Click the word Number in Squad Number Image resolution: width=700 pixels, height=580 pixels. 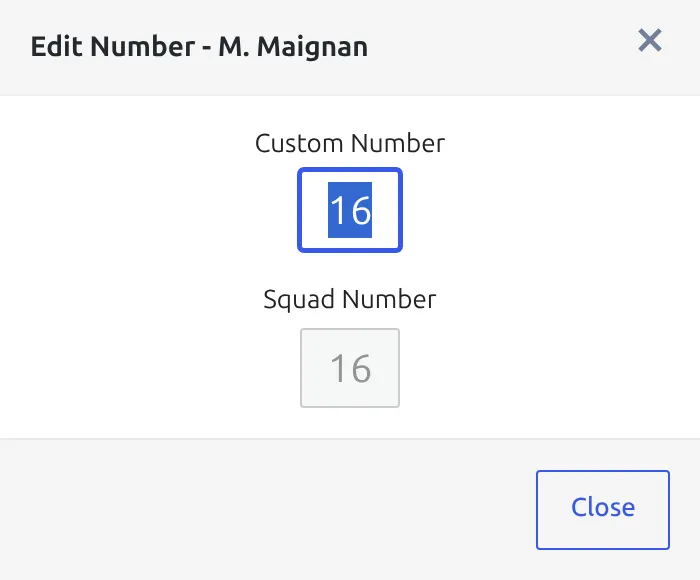pyautogui.click(x=389, y=299)
